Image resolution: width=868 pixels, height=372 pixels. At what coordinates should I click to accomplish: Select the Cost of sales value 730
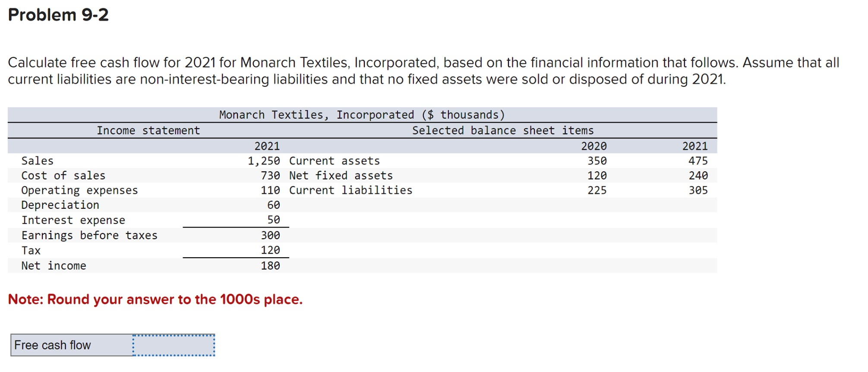271,175
